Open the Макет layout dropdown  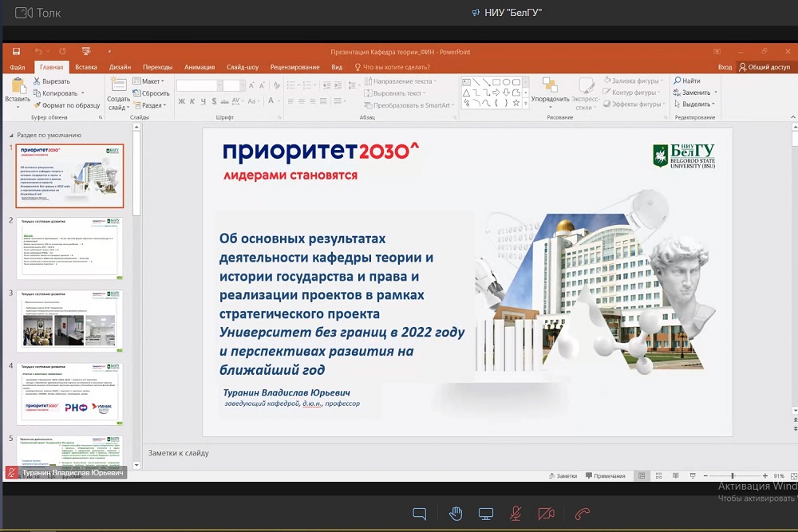(x=151, y=81)
